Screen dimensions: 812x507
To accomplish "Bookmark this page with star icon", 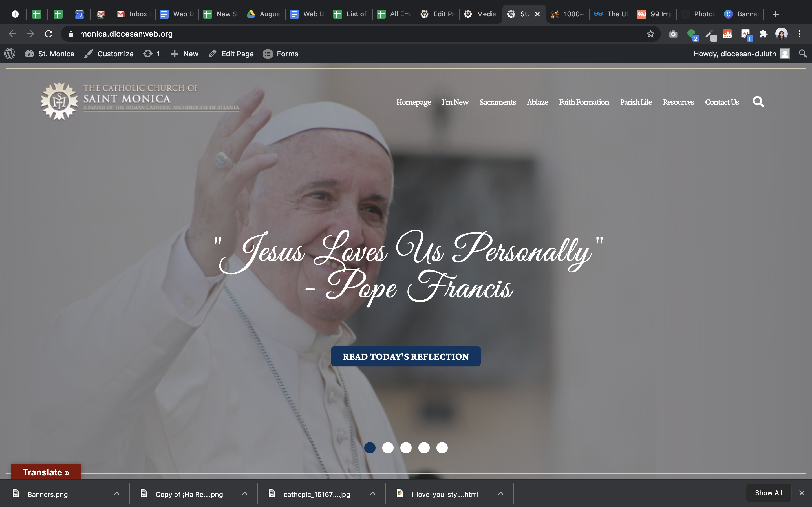I will pos(650,34).
